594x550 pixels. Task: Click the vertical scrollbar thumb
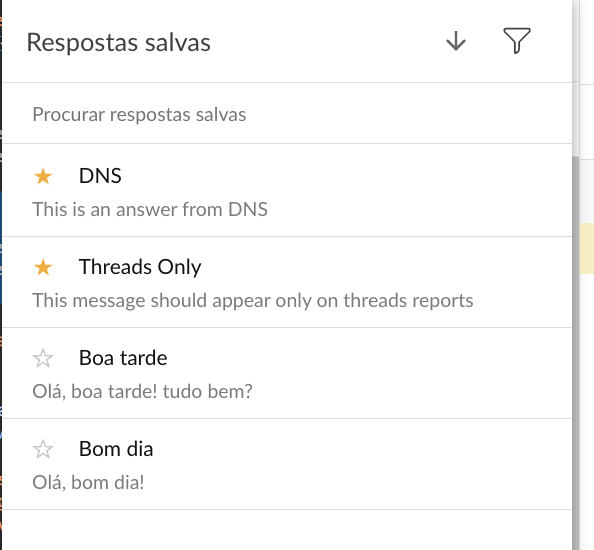576,352
